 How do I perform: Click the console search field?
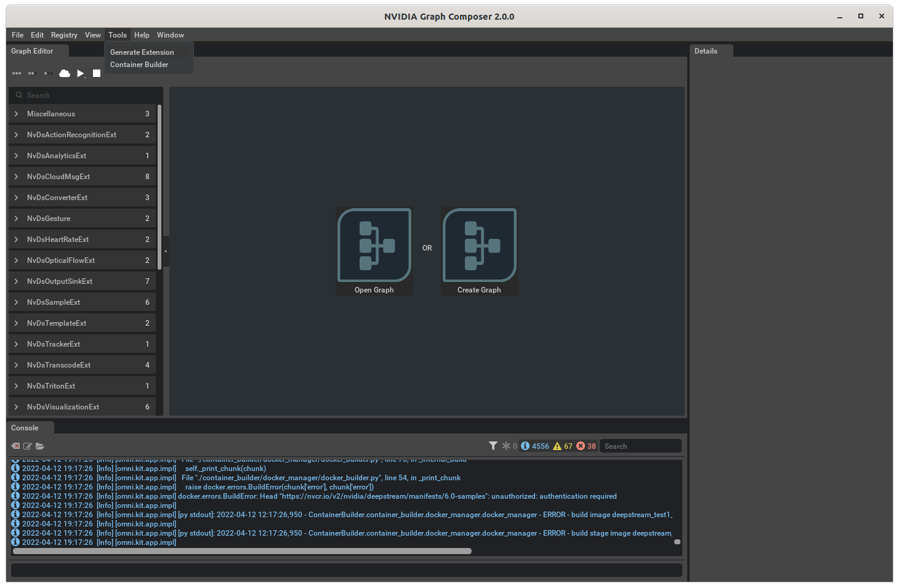pyautogui.click(x=640, y=445)
